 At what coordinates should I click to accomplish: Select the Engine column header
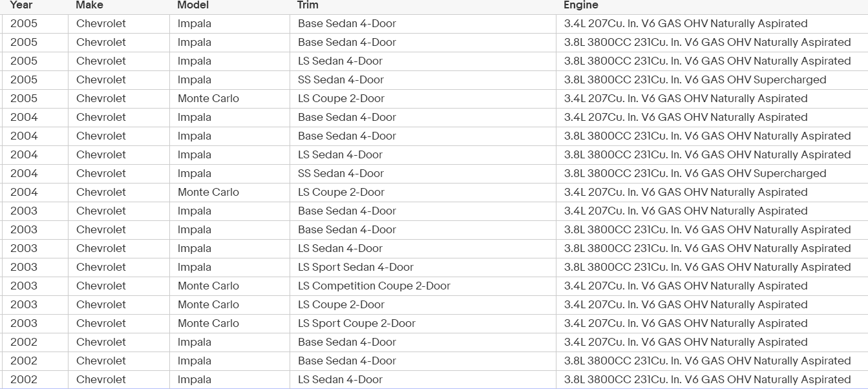[581, 5]
